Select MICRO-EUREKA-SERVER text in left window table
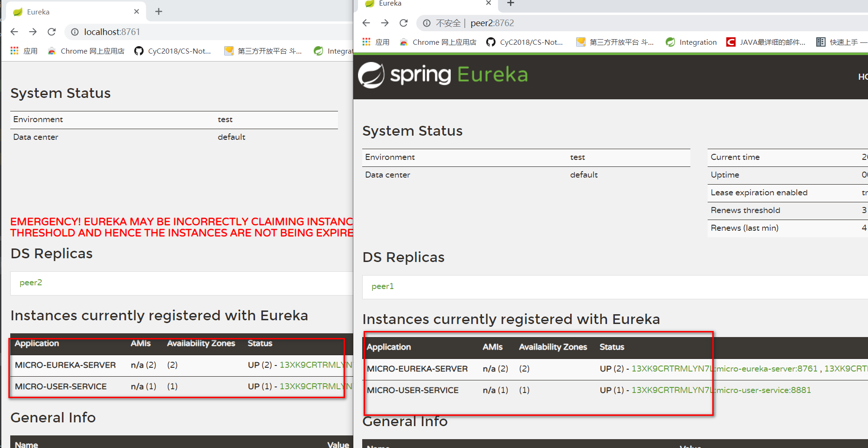The image size is (868, 448). 65,365
